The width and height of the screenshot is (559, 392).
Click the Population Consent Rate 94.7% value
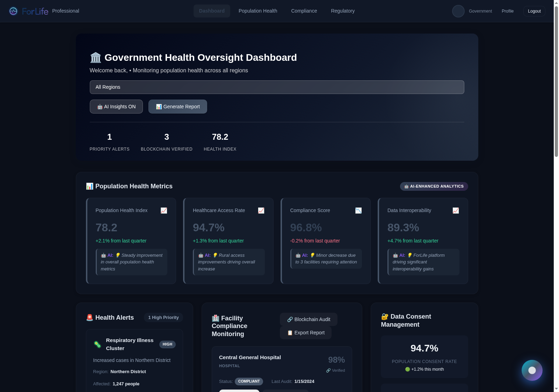click(x=424, y=348)
